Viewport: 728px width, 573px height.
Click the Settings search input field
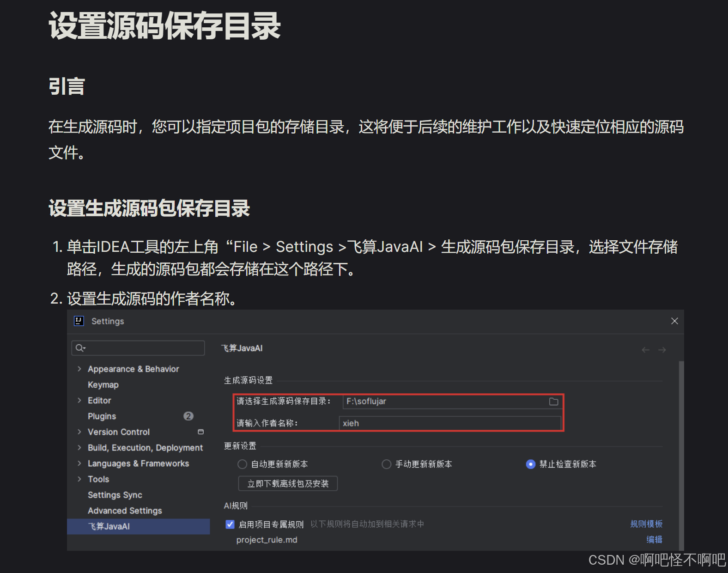138,348
